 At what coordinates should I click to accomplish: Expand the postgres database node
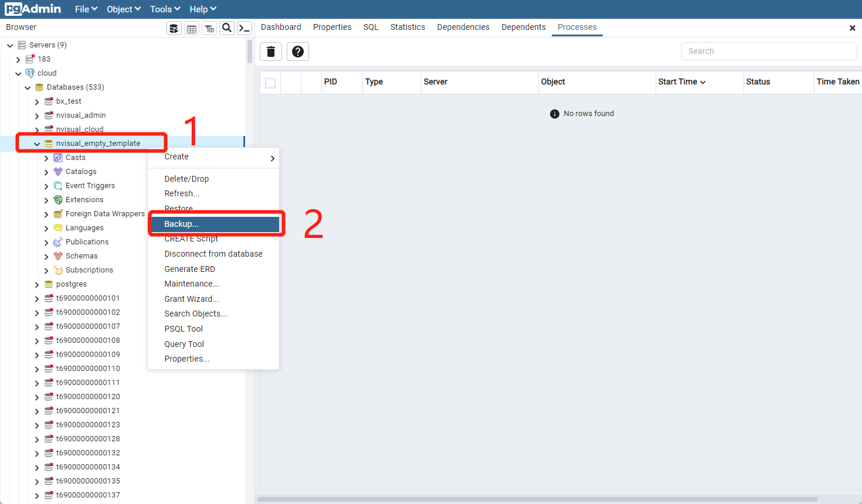point(37,284)
